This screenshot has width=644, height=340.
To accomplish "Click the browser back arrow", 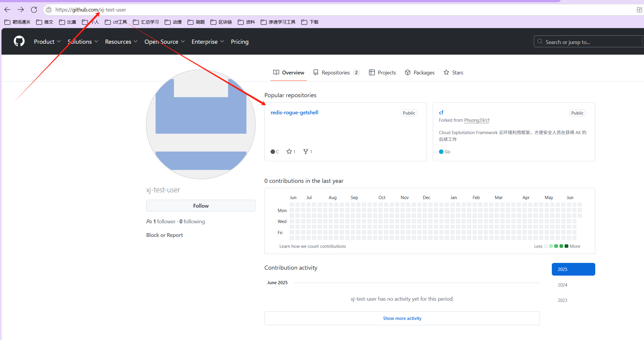I will [x=7, y=10].
